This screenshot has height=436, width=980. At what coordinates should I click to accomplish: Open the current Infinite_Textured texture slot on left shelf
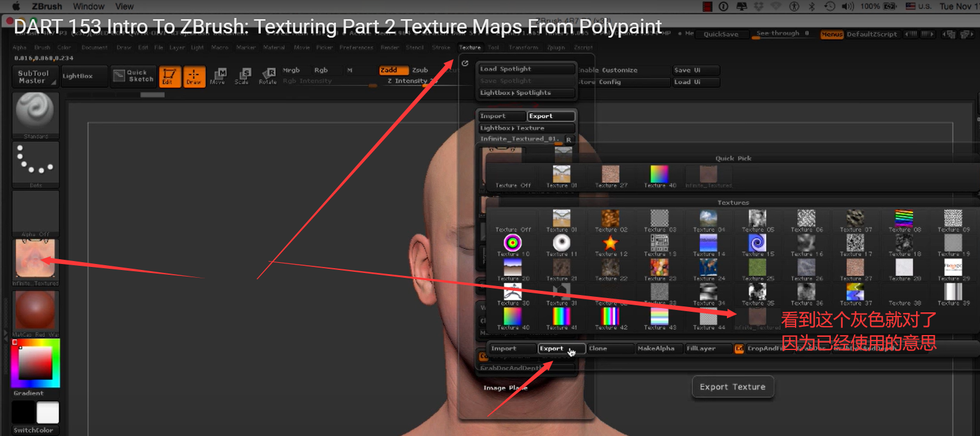[x=36, y=263]
